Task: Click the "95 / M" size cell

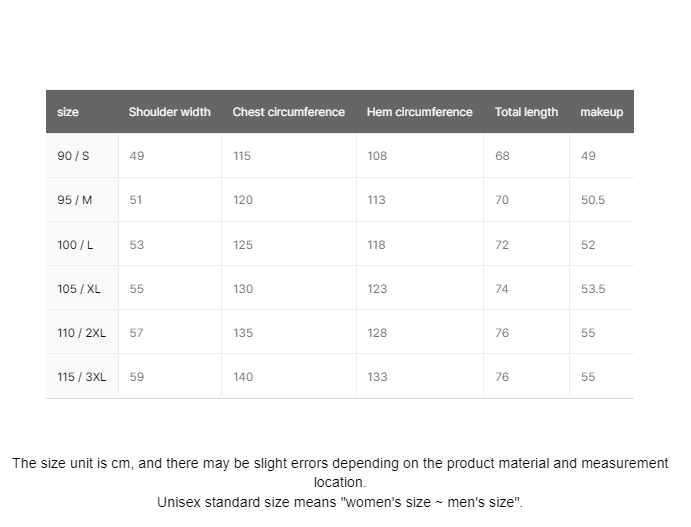Action: coord(75,200)
